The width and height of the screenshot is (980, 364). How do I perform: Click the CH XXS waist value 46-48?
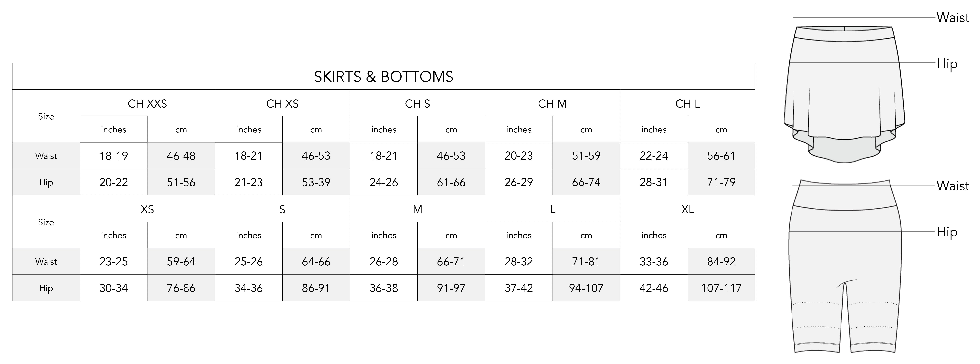point(181,156)
